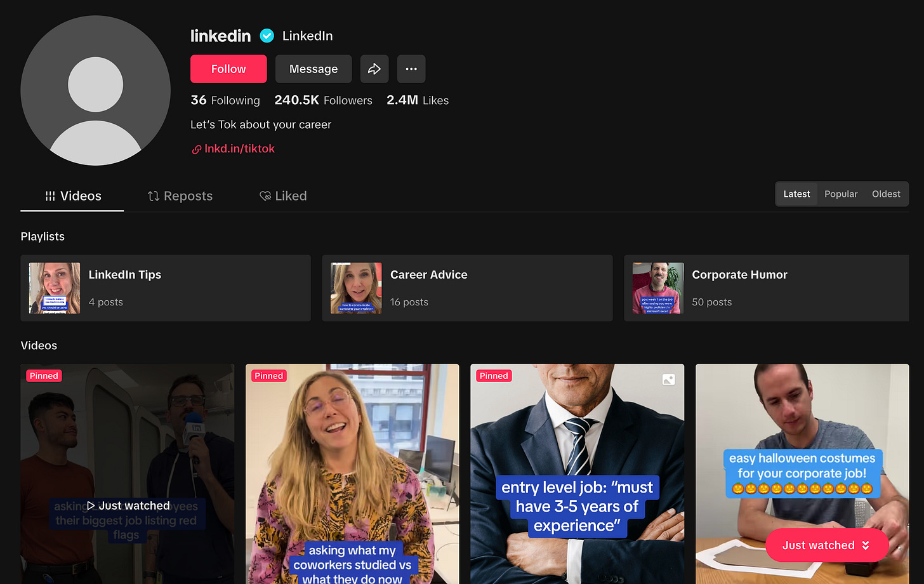Click the LinkedIn display name text

[x=307, y=36]
